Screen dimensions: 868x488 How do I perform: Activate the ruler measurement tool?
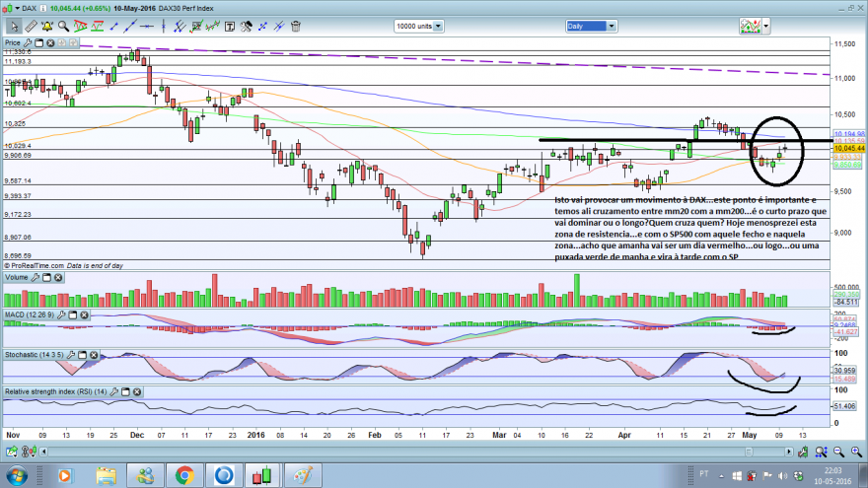[x=31, y=26]
